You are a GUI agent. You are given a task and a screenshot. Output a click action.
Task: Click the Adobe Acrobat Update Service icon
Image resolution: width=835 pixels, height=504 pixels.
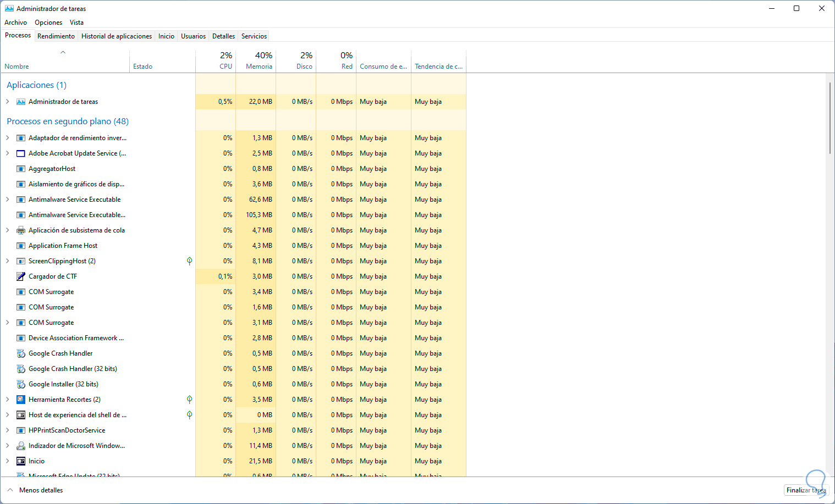pyautogui.click(x=21, y=153)
